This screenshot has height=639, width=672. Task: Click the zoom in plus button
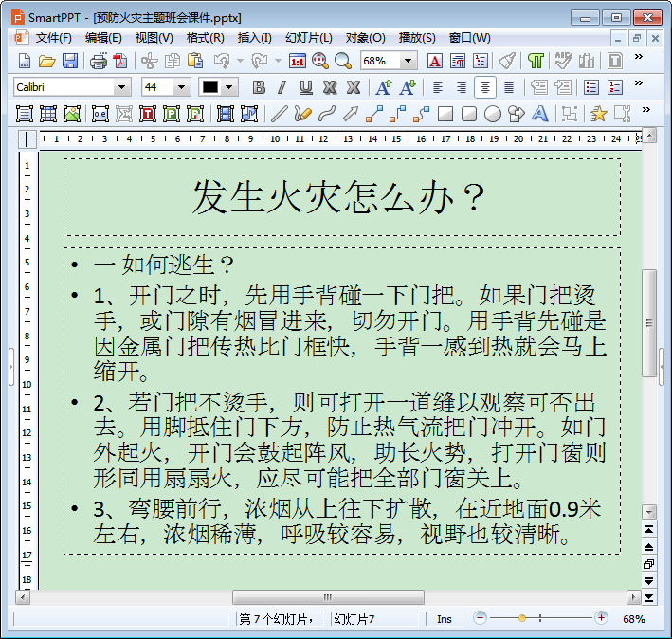[601, 618]
